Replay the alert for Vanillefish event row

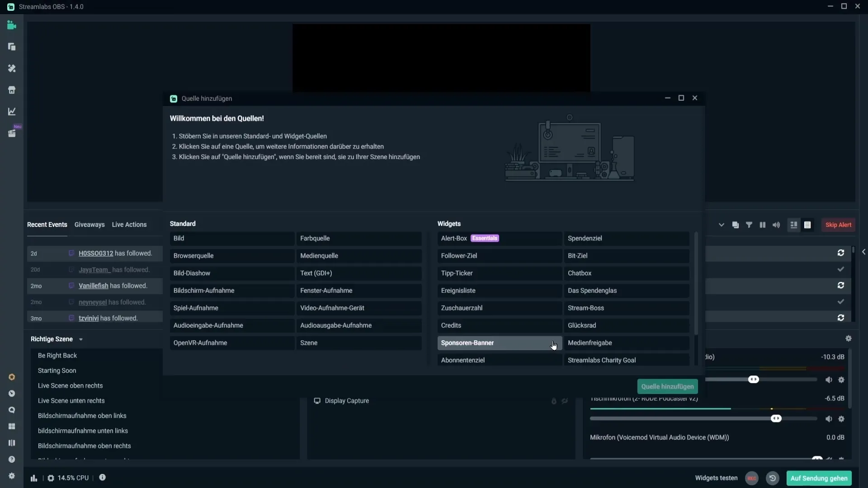pyautogui.click(x=841, y=286)
